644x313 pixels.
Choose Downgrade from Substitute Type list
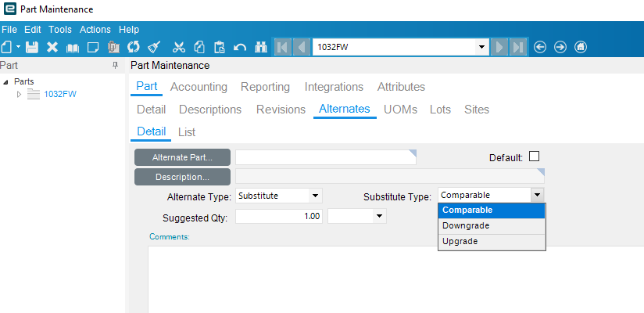(x=466, y=225)
